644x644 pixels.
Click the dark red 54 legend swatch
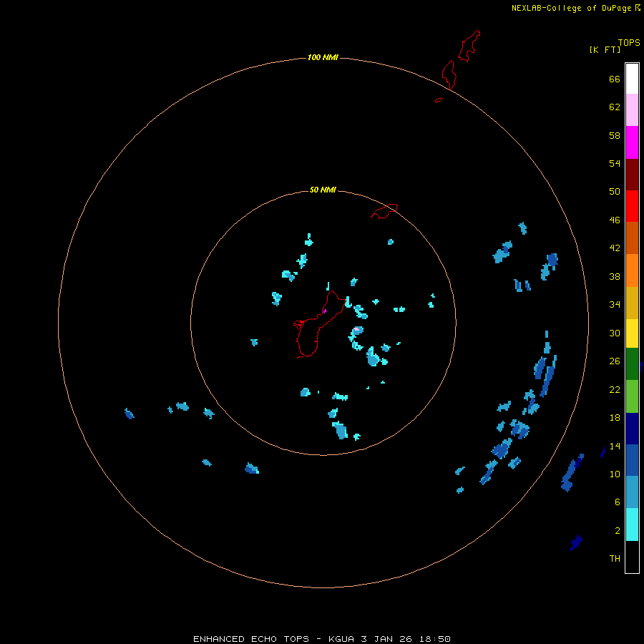pyautogui.click(x=632, y=174)
